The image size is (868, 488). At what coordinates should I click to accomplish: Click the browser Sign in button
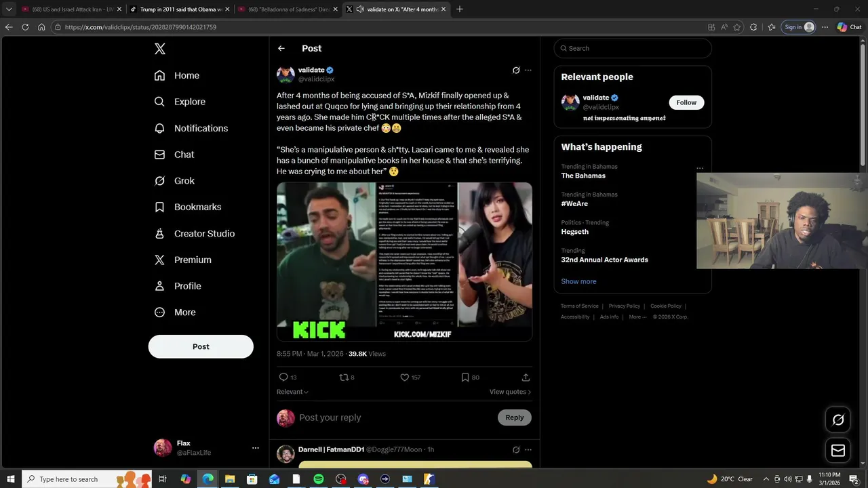click(799, 27)
